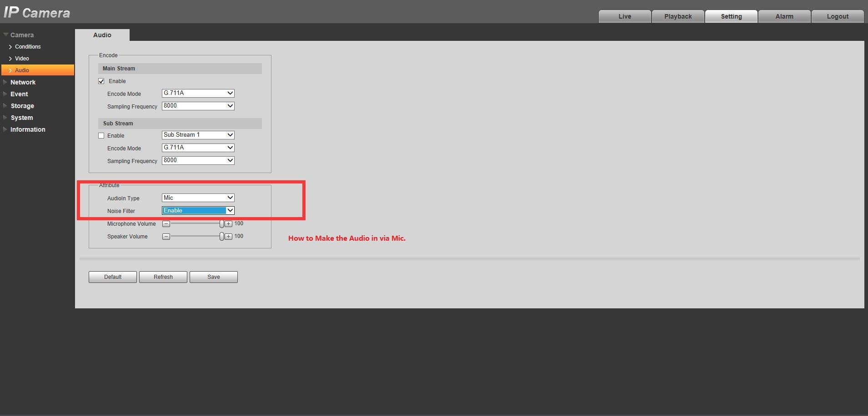Click the Speaker Volume slider handle
The width and height of the screenshot is (868, 416).
(222, 237)
